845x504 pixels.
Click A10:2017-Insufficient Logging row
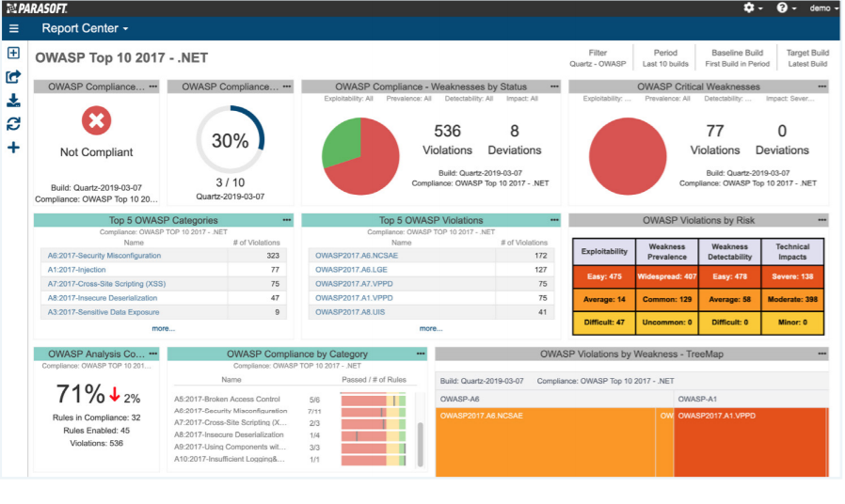coord(290,459)
